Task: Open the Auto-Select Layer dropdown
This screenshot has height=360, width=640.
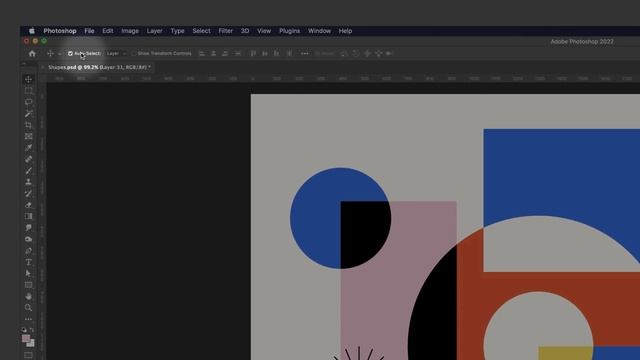Action: tap(116, 53)
